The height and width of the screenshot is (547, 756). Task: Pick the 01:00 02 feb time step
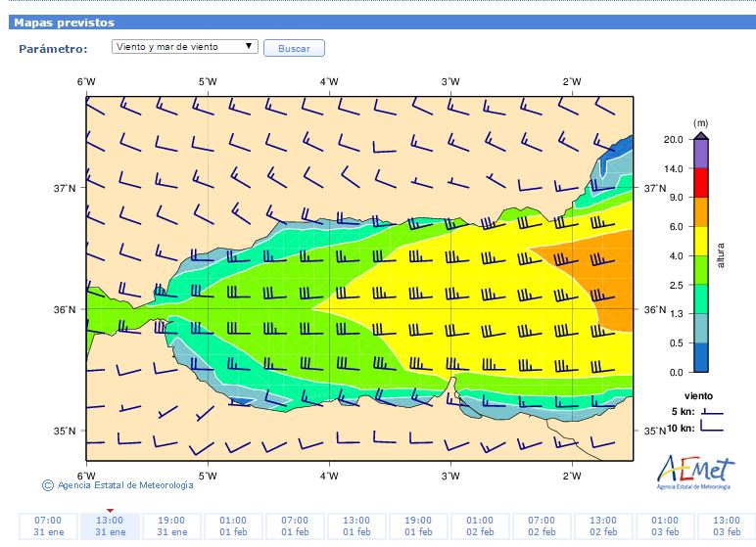pos(480,525)
